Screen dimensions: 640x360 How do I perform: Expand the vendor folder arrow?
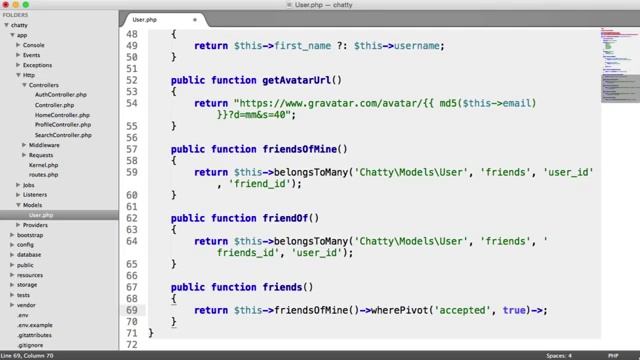click(12, 305)
